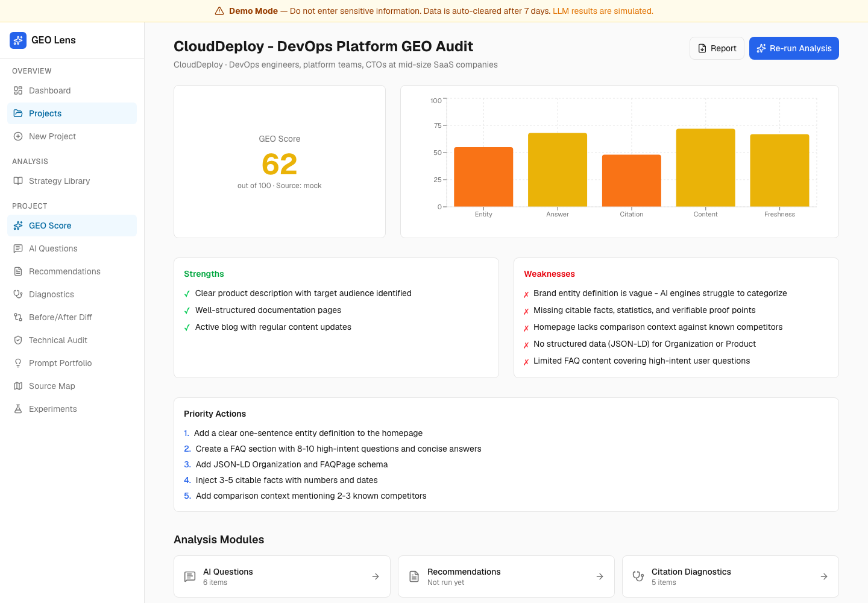The image size is (868, 603).
Task: Click the Experiments flask icon
Action: pos(18,409)
